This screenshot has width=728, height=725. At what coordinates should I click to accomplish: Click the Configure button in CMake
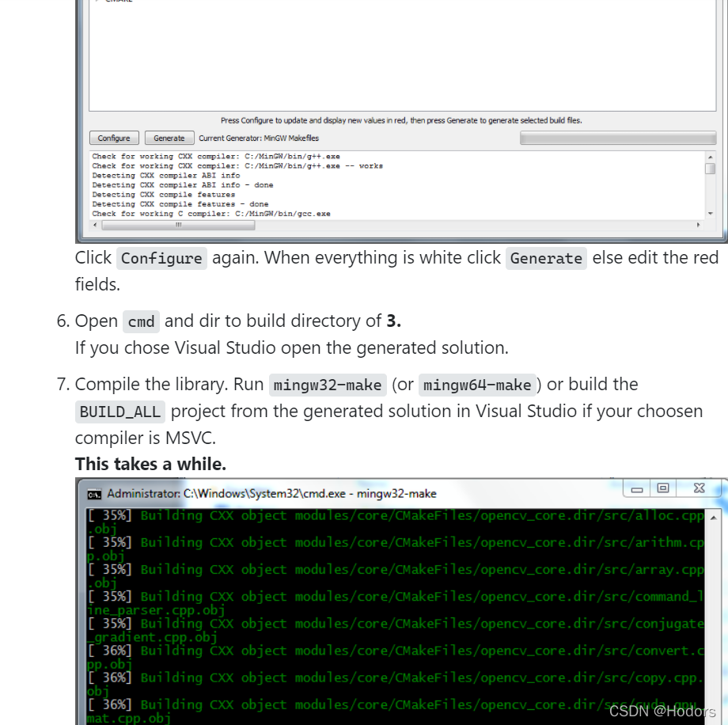[113, 137]
